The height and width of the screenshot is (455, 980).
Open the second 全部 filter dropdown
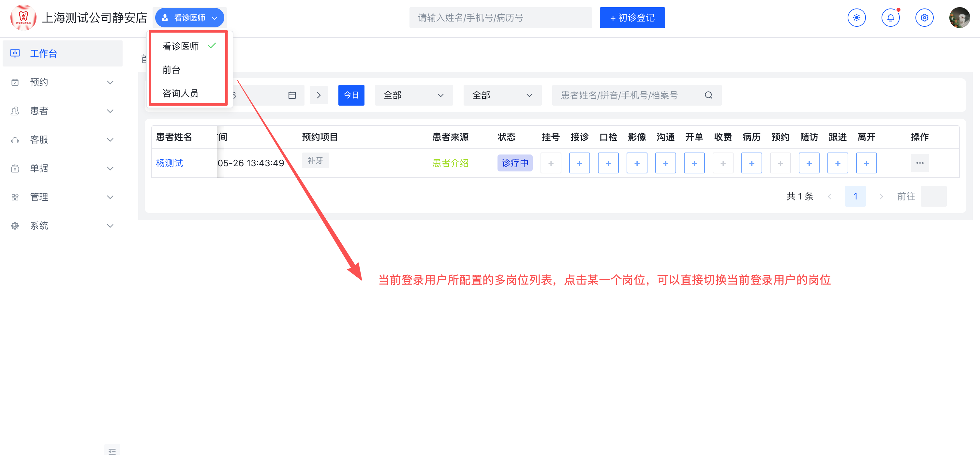tap(502, 95)
